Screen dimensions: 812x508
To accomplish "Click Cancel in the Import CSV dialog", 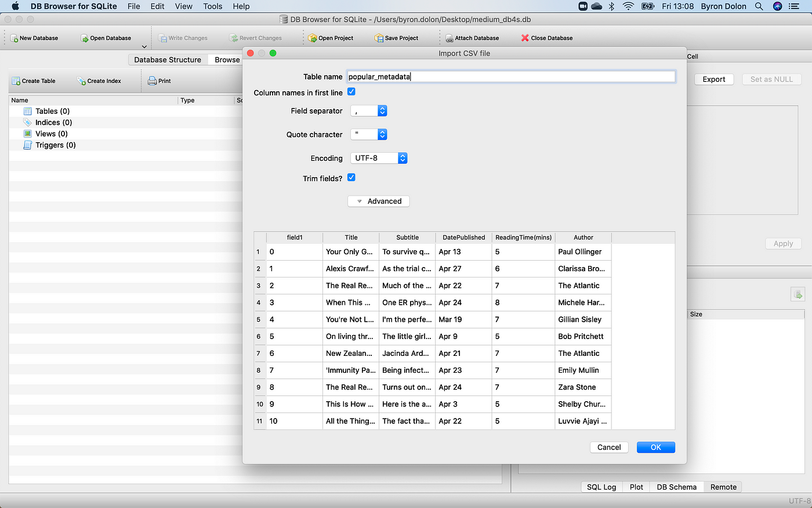I will (x=609, y=447).
